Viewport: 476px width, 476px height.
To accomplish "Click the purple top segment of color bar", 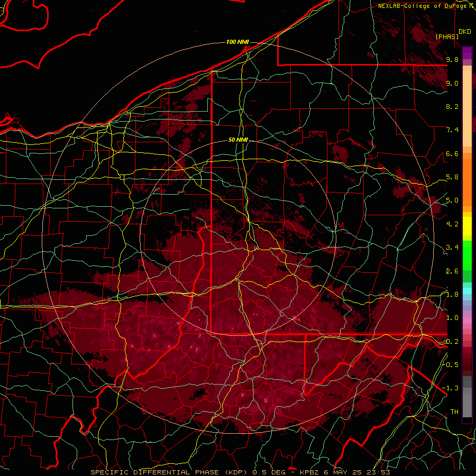I will point(467,53).
